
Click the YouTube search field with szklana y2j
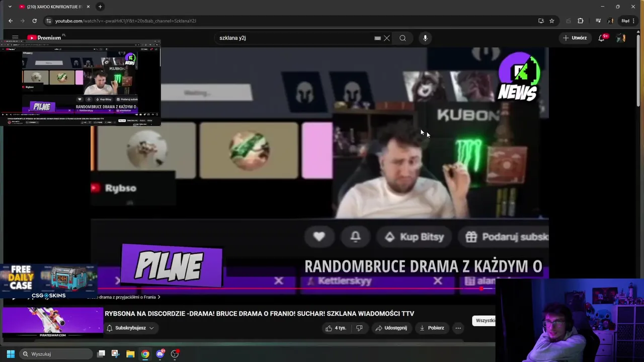click(x=294, y=38)
